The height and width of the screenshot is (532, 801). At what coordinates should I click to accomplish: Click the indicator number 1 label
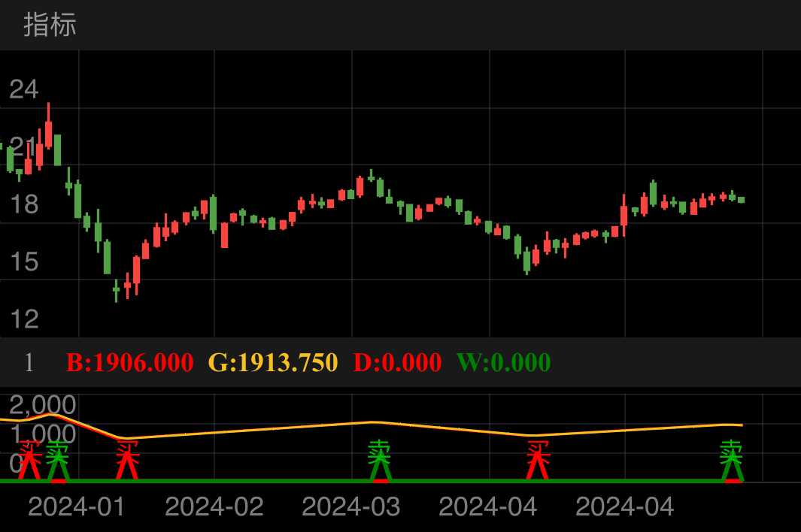(x=29, y=363)
